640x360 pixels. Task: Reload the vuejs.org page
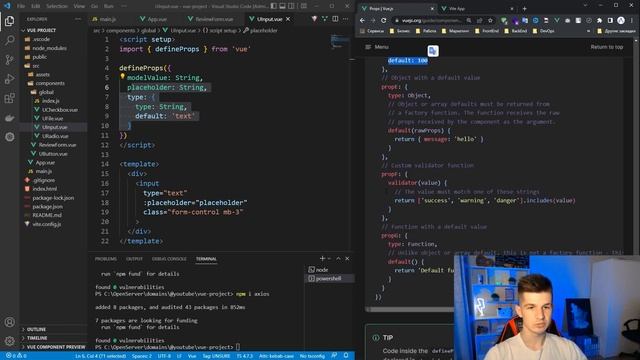(x=383, y=20)
